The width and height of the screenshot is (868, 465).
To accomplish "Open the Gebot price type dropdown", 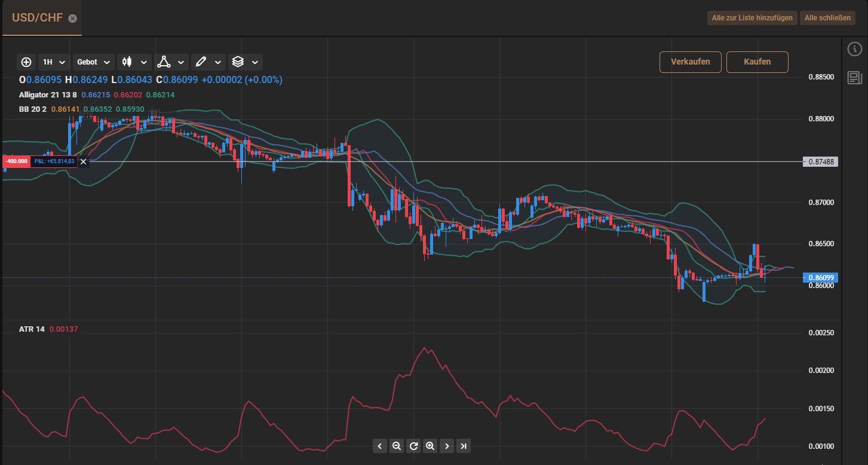I will coord(94,62).
